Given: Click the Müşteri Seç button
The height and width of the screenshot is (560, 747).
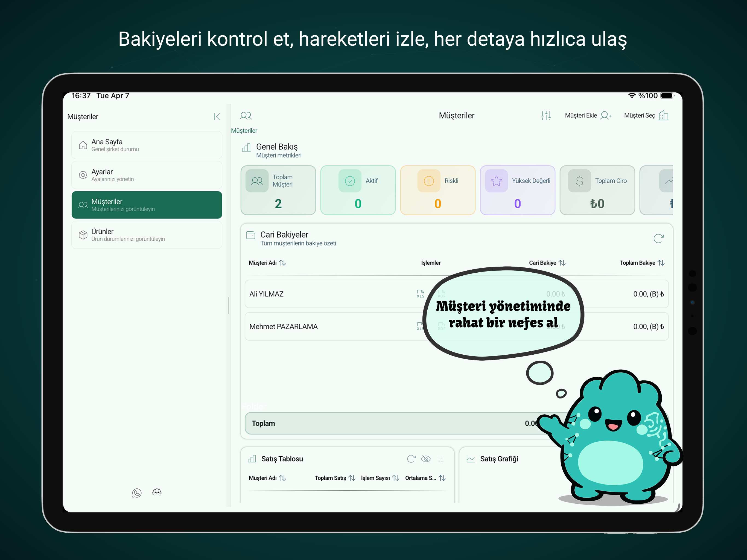Looking at the screenshot, I should click(646, 115).
